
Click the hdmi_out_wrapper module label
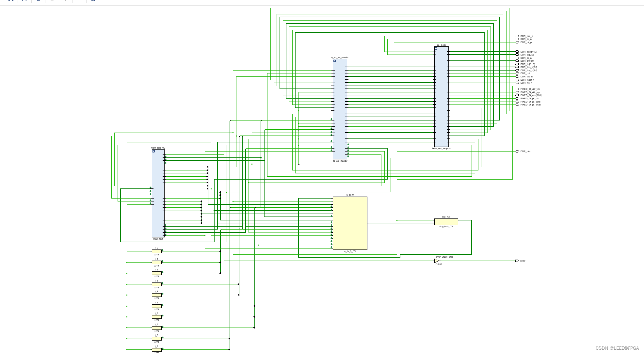point(442,149)
